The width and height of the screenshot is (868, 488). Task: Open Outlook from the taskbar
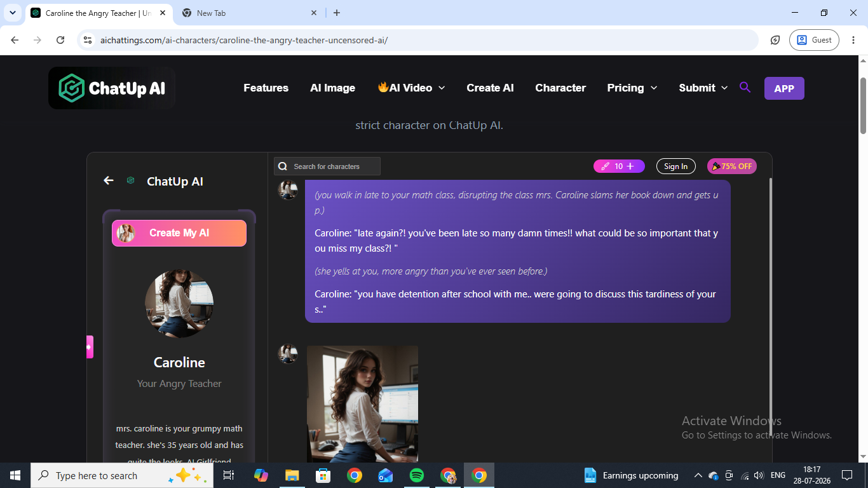(386, 475)
